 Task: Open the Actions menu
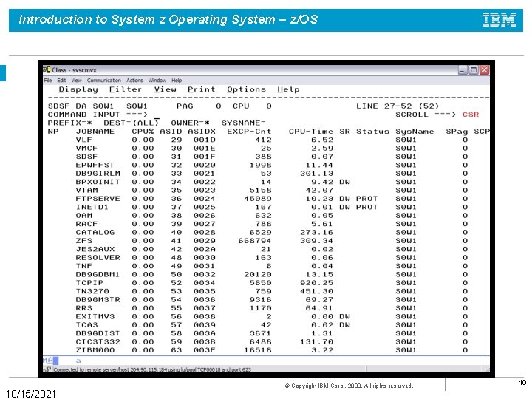(134, 81)
